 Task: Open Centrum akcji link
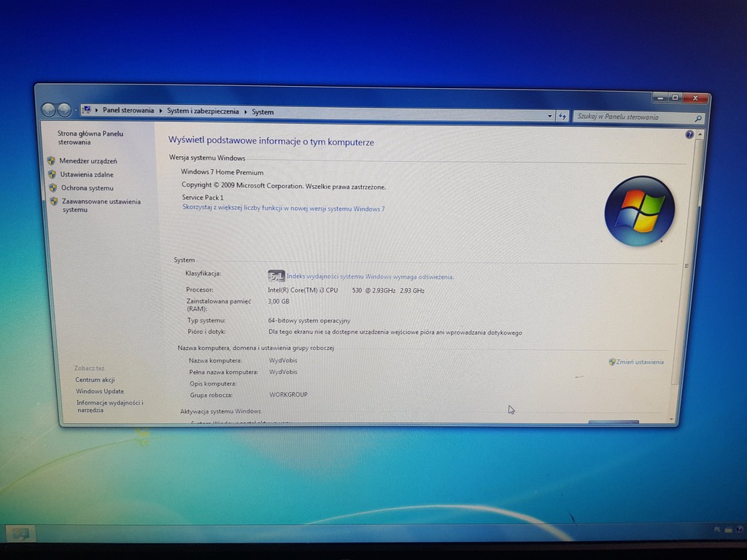[x=95, y=379]
